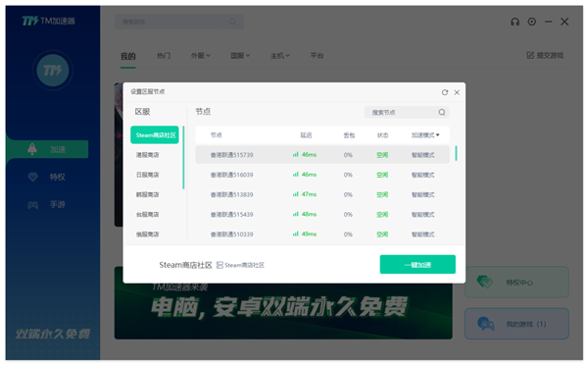Click the 丢包 column header
The image size is (588, 365).
click(x=349, y=135)
